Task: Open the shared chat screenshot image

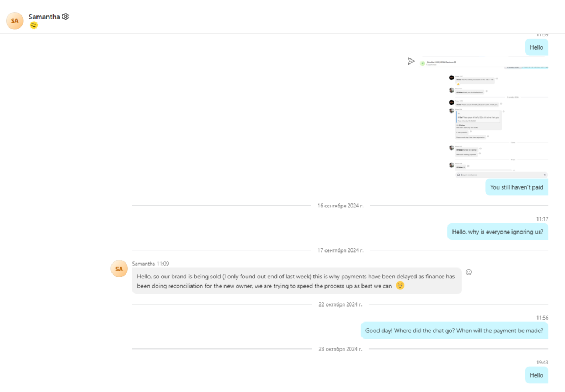Action: click(484, 116)
